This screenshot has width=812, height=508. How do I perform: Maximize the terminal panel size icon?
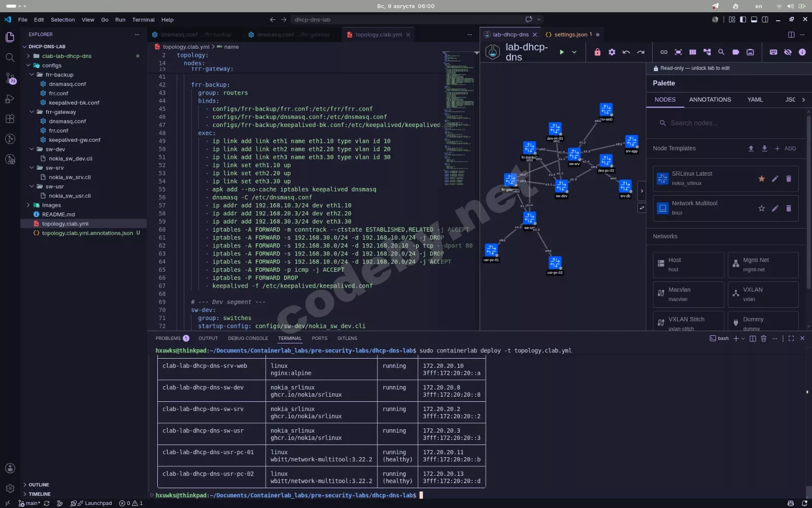click(x=791, y=338)
